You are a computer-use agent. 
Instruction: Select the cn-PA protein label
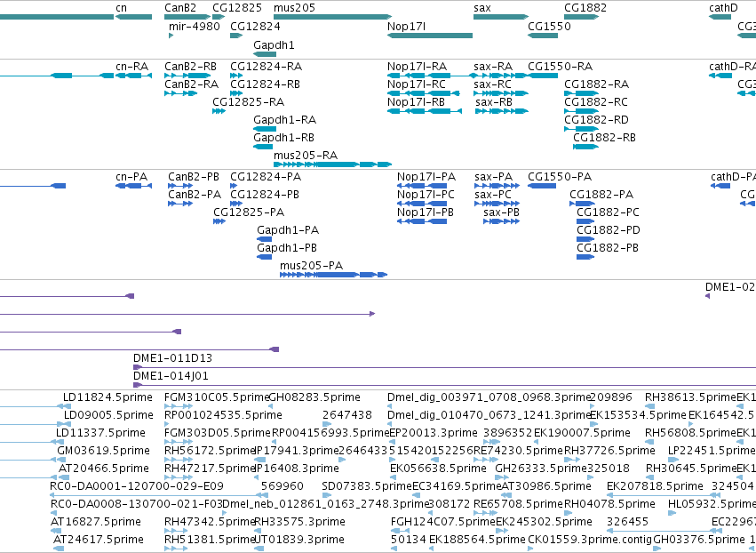[x=131, y=177]
